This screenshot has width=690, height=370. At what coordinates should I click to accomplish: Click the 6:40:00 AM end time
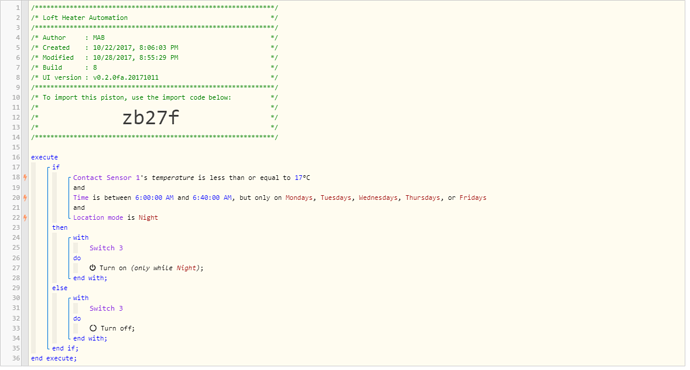click(x=212, y=198)
